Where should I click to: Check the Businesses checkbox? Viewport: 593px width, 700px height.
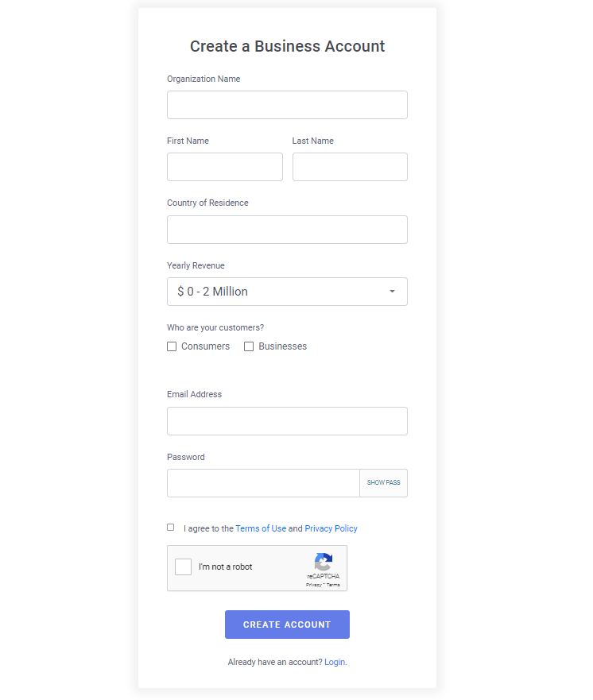click(249, 346)
